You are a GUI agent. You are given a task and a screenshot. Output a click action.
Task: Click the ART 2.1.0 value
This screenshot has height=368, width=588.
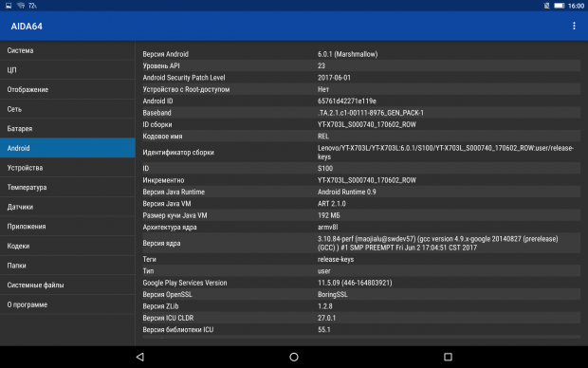coord(332,204)
